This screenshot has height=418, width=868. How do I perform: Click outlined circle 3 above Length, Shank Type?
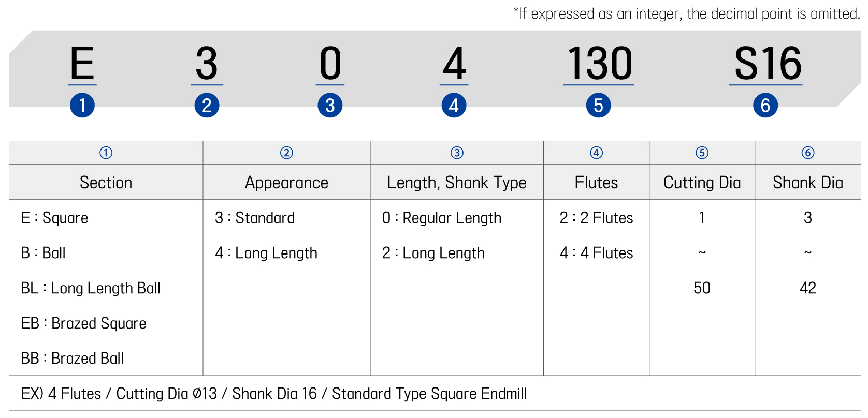(x=457, y=153)
